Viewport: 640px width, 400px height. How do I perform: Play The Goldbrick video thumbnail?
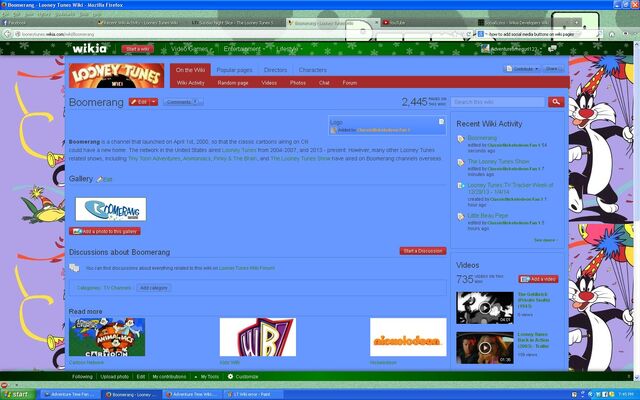[484, 307]
